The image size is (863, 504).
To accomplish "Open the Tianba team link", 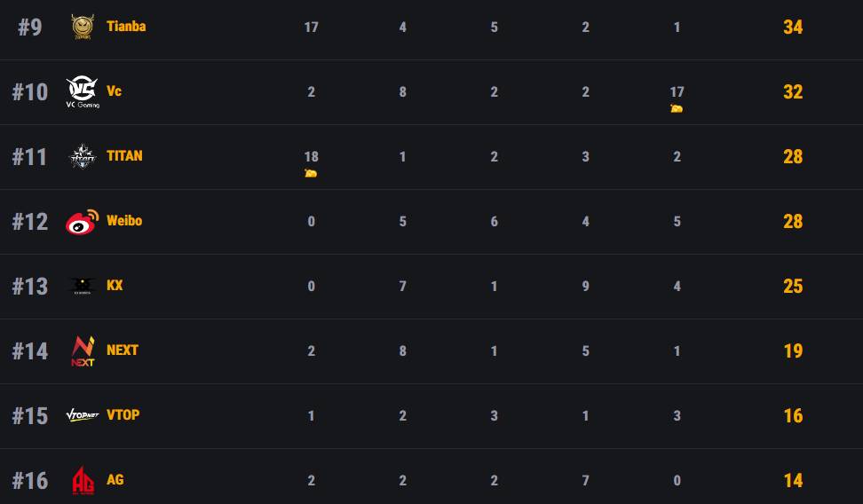I will [126, 27].
